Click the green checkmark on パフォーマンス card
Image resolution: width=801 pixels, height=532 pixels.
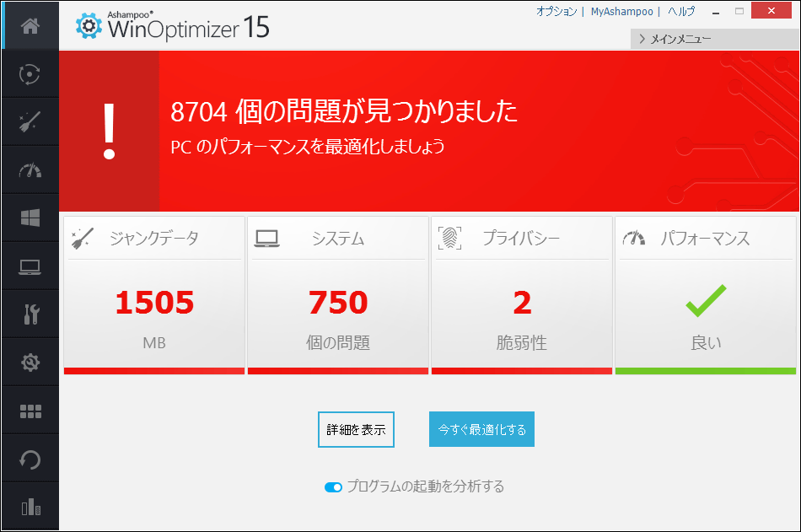(706, 300)
